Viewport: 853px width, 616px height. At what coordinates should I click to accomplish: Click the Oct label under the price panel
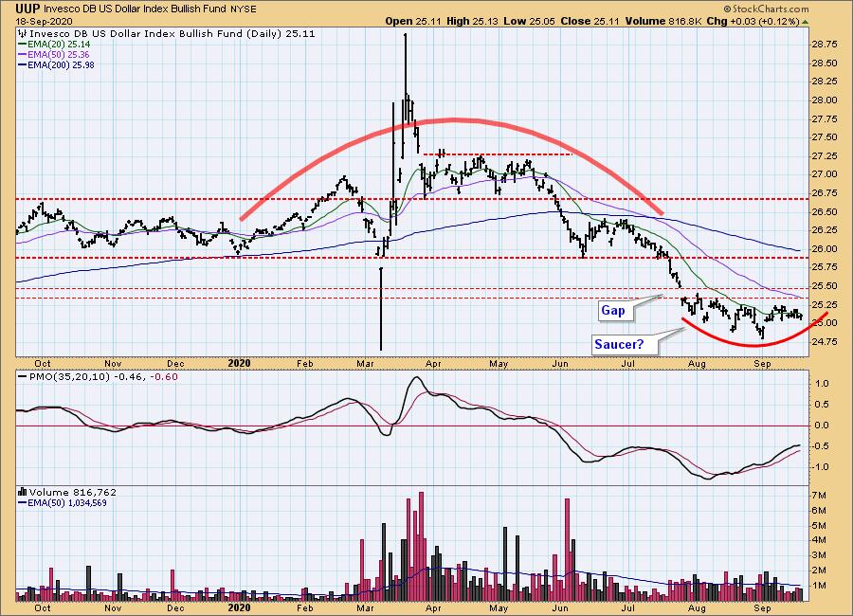point(43,363)
